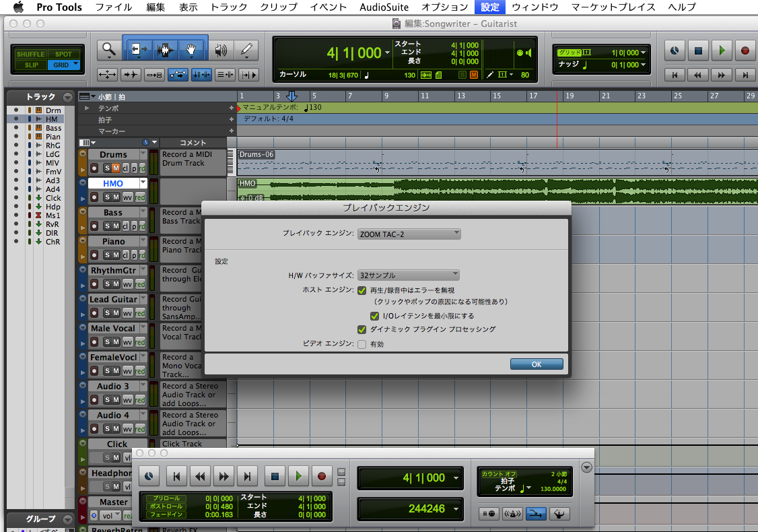Select the Scrubber speaker tool

(x=220, y=50)
